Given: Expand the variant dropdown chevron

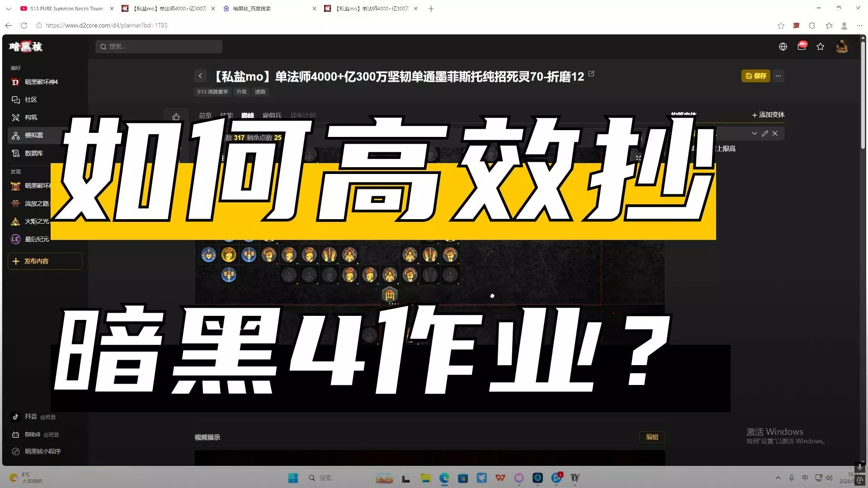Looking at the screenshot, I should tap(755, 133).
